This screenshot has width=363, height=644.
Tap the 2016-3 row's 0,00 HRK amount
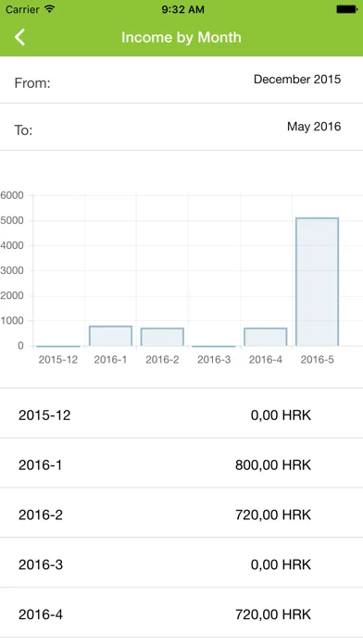tap(281, 564)
